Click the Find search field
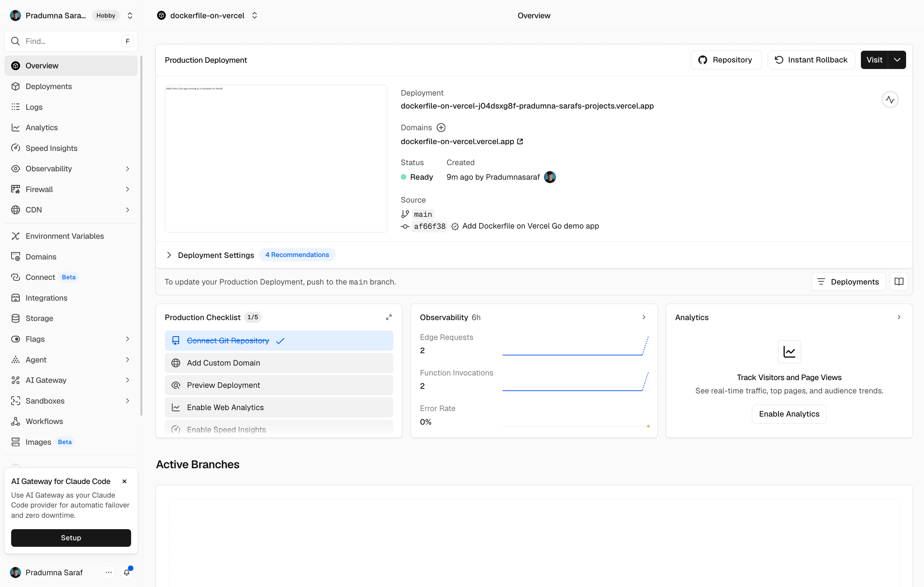 coord(71,41)
